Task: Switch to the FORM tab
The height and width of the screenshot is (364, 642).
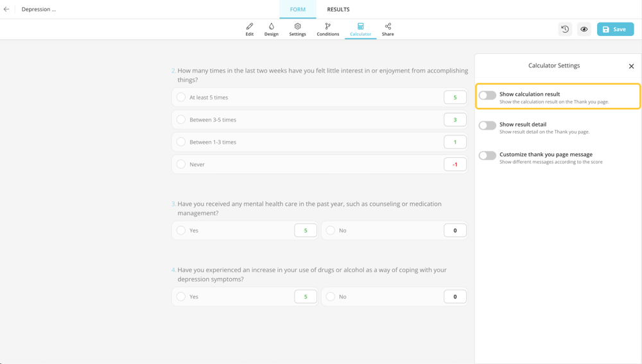Action: 298,10
